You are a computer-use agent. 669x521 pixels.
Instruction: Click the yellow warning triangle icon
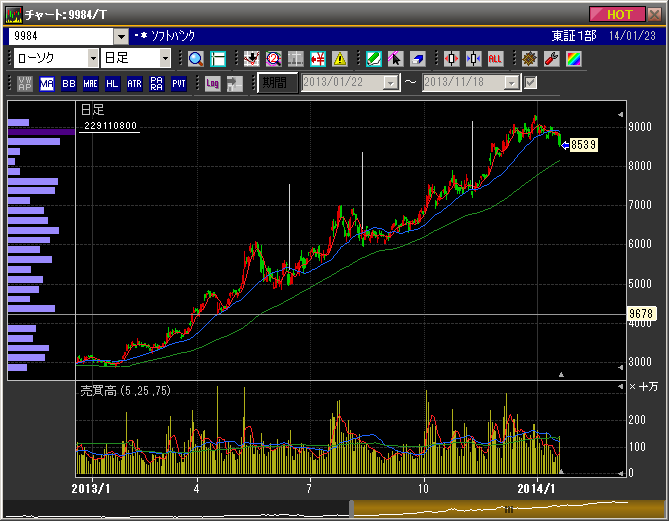pyautogui.click(x=340, y=58)
